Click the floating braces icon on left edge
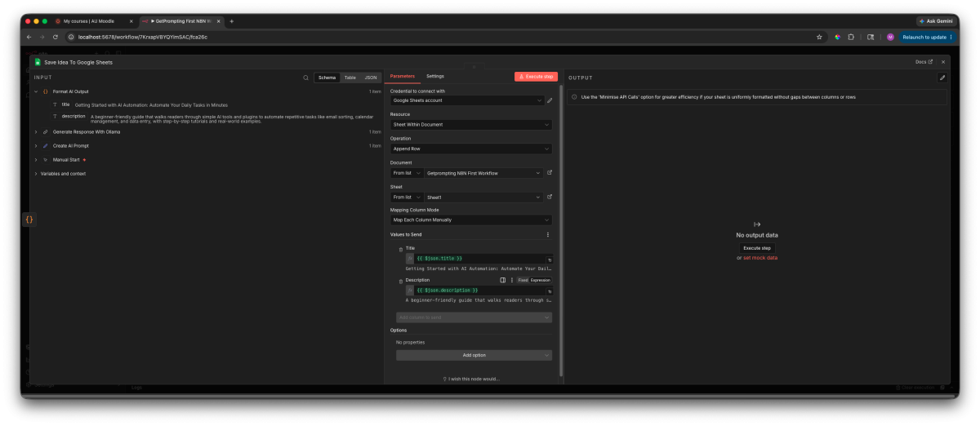Viewport: 980px width, 426px height. (29, 220)
